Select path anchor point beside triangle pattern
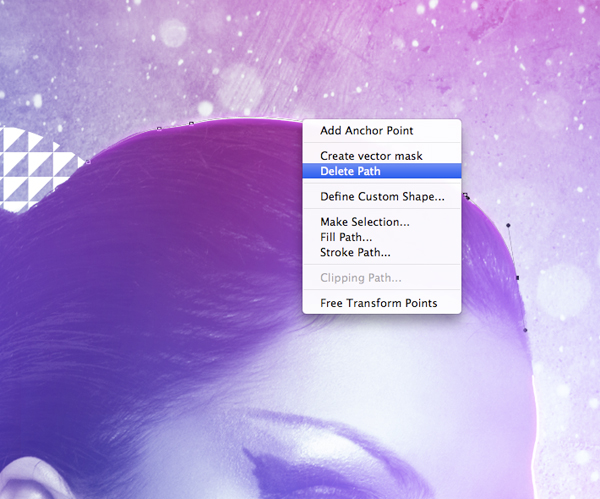Image resolution: width=600 pixels, height=499 pixels. pyautogui.click(x=89, y=161)
